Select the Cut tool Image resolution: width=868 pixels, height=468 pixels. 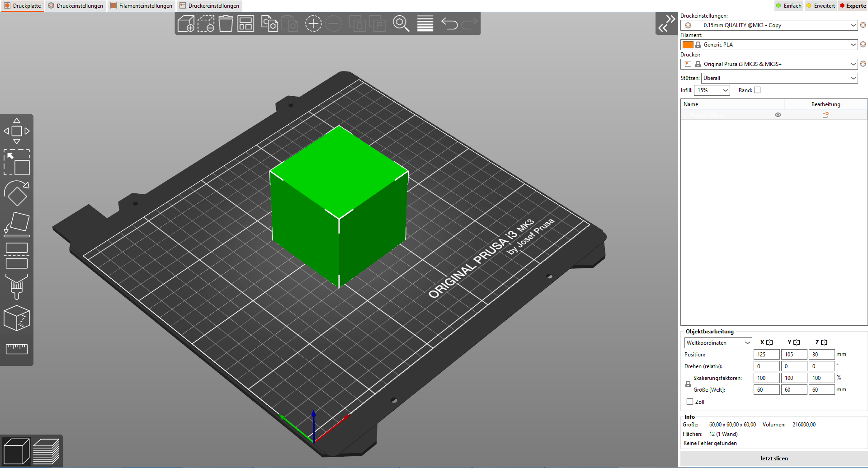(17, 255)
